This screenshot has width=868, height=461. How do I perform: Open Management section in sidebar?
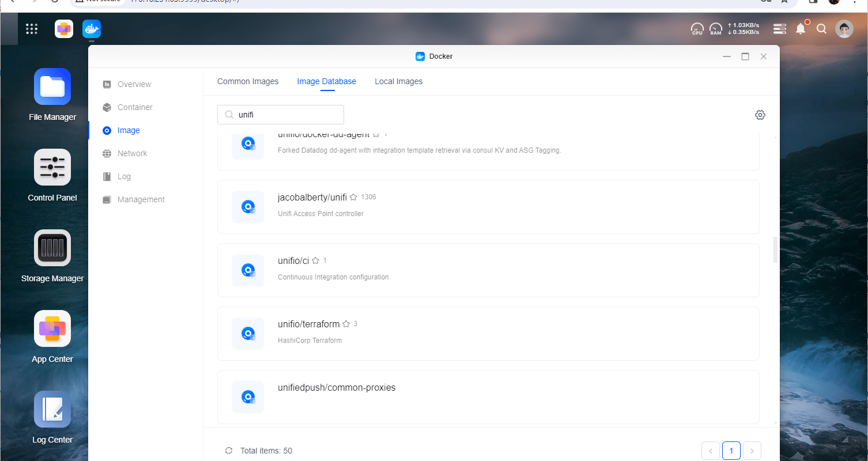(x=141, y=199)
